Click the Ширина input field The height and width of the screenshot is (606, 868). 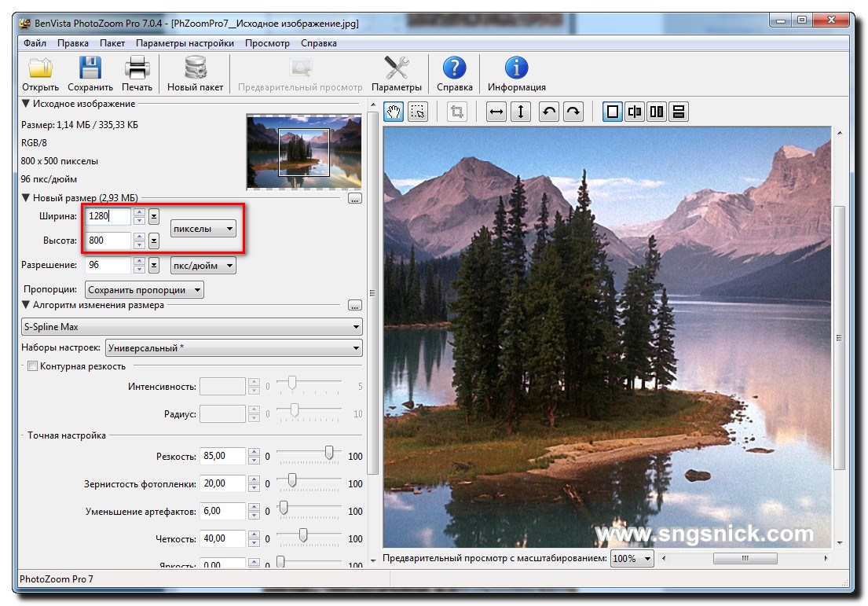(x=108, y=216)
